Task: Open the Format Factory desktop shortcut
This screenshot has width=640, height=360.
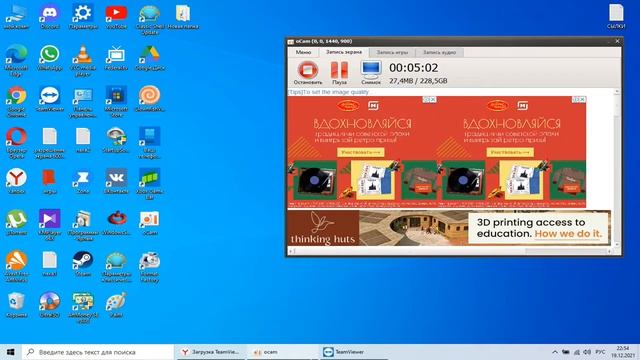Action: tap(150, 266)
